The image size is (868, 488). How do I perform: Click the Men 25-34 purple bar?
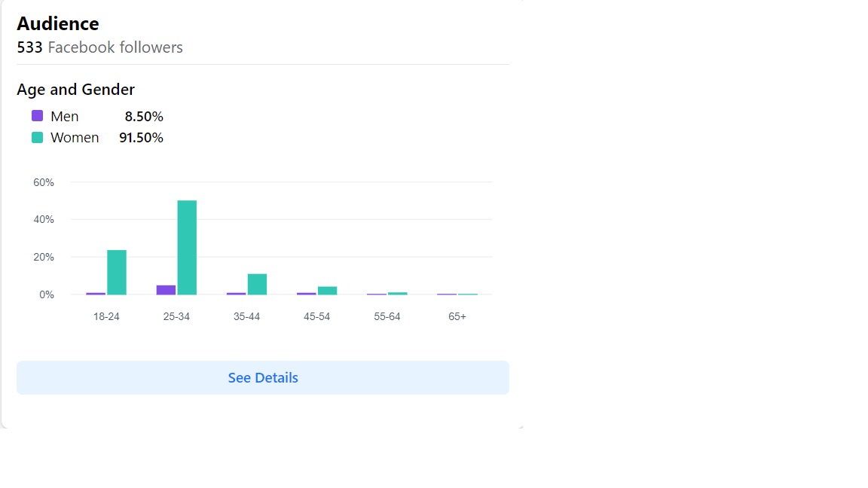(166, 290)
